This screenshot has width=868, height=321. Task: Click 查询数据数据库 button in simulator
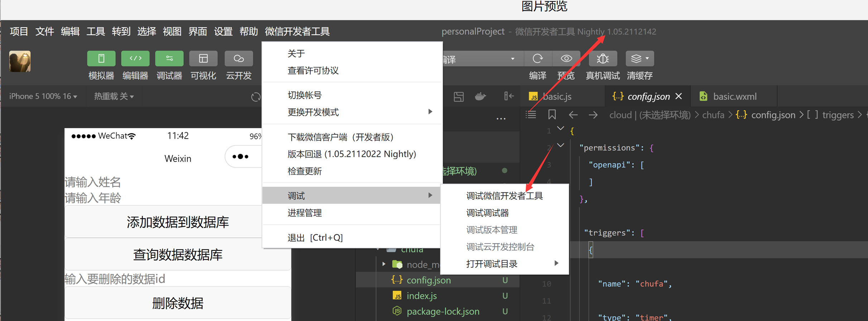178,255
